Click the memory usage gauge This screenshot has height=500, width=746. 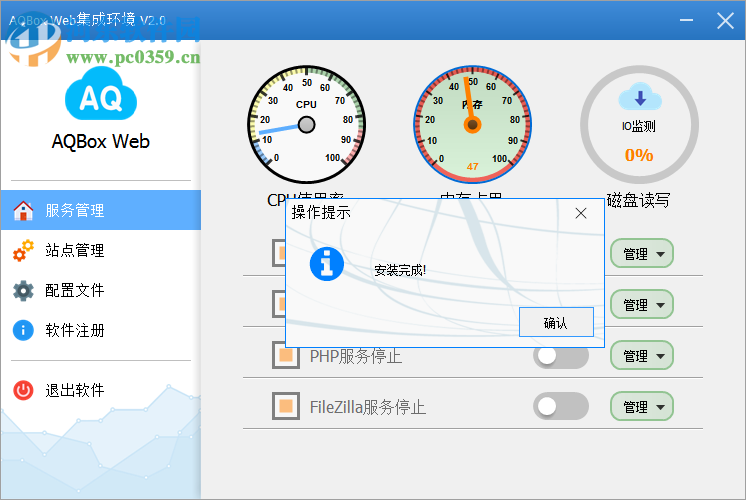coord(472,124)
